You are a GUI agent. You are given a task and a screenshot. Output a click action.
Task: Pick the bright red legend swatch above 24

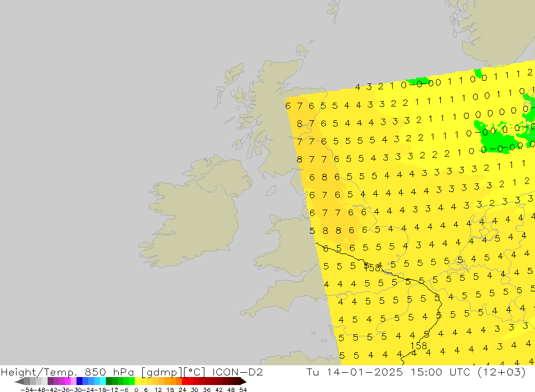tap(185, 381)
